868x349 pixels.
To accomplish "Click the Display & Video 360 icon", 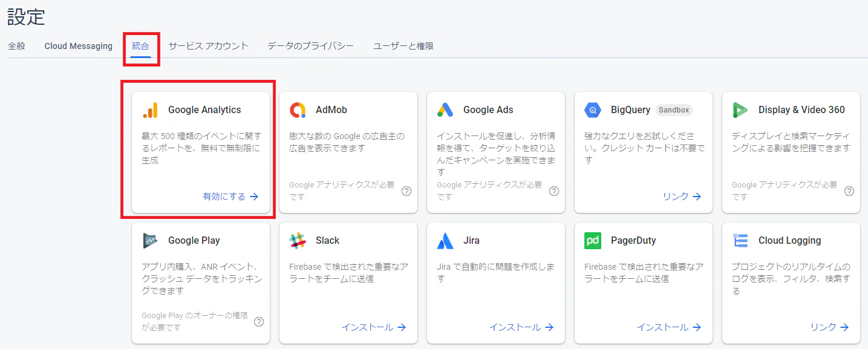I will pyautogui.click(x=740, y=110).
